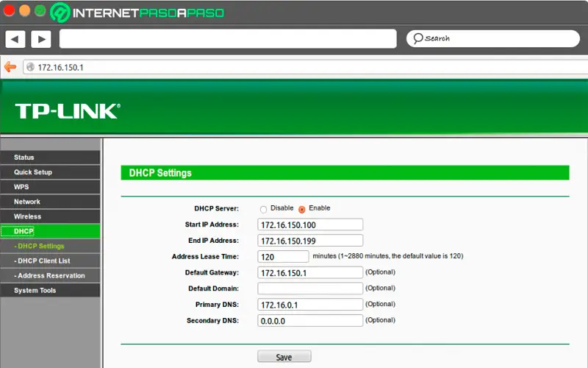588x368 pixels.
Task: Click the lease time minutes hint text
Action: click(x=388, y=256)
